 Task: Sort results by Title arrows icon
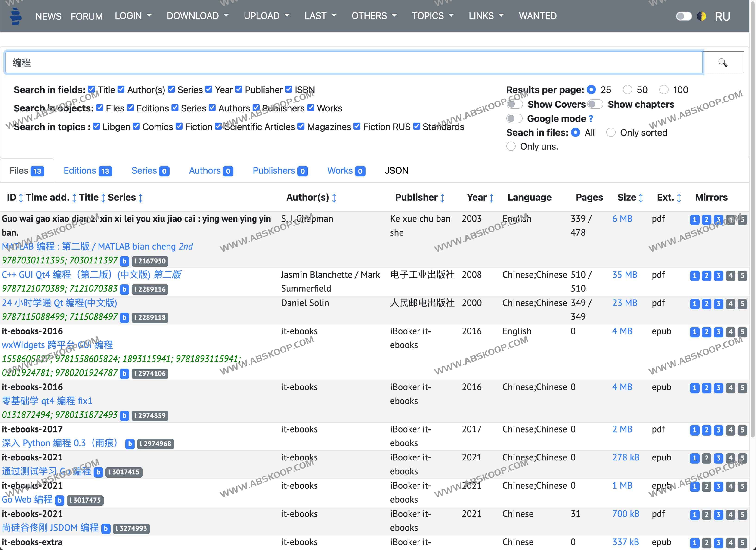pyautogui.click(x=103, y=198)
